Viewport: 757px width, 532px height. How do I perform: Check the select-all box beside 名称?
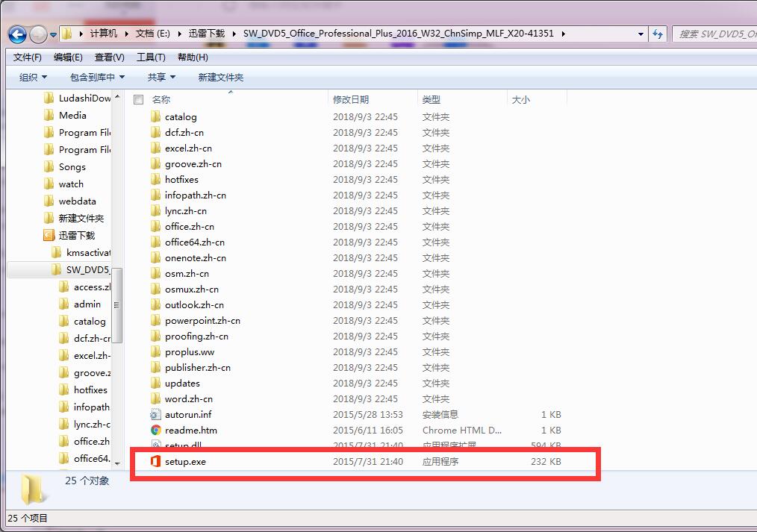click(138, 98)
